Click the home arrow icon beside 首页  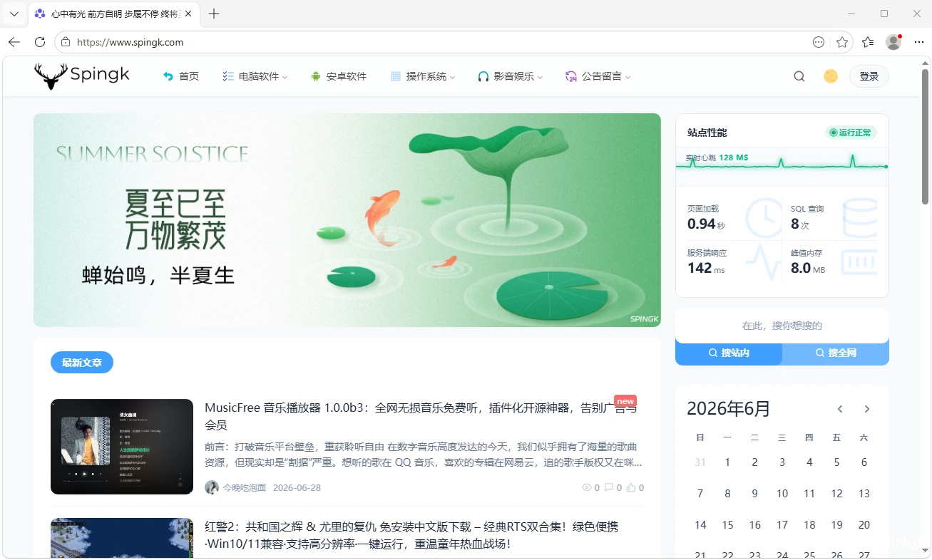(x=168, y=76)
